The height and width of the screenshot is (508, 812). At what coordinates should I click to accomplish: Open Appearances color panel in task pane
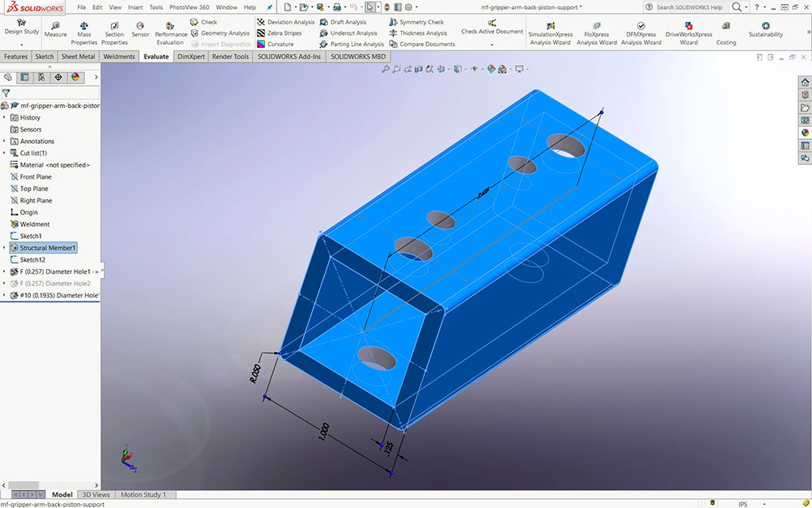coord(805,132)
